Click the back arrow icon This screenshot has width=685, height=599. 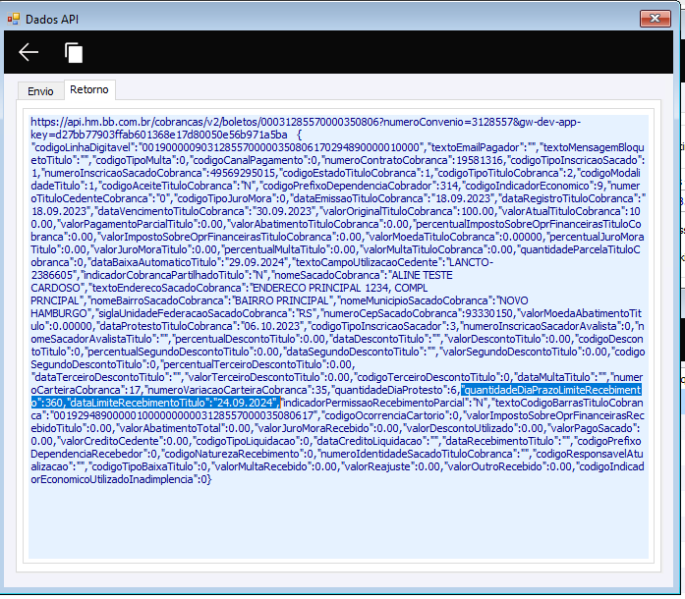[x=28, y=52]
